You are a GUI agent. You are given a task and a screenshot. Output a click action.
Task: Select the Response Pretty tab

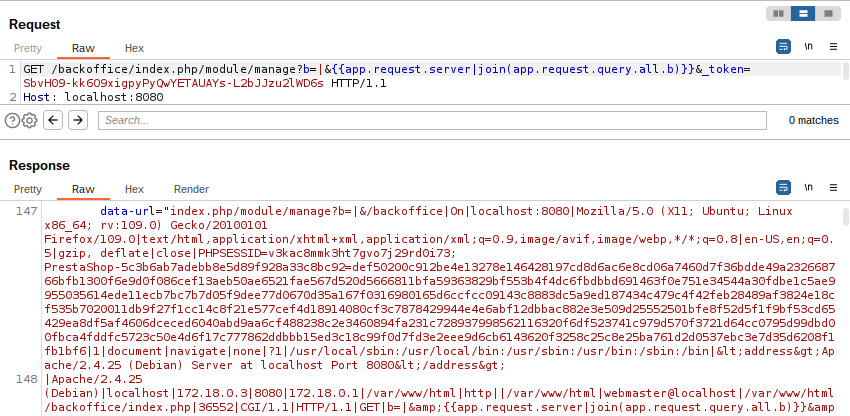pos(28,189)
